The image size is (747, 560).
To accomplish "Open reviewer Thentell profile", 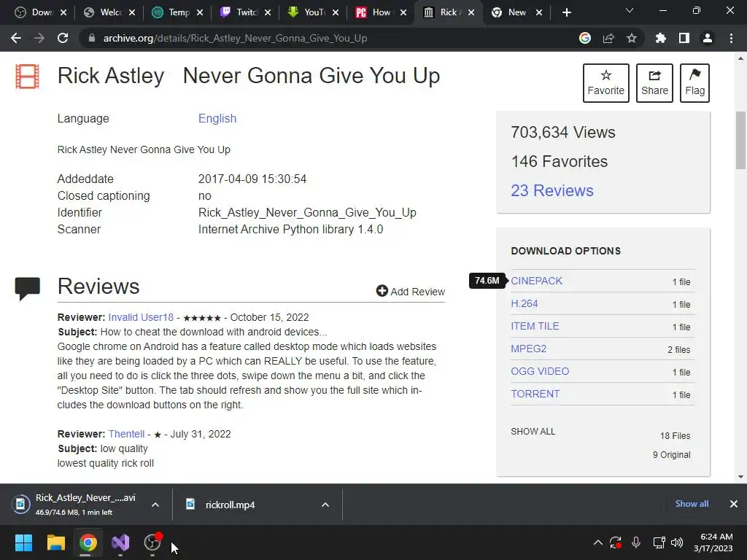I will pos(126,434).
